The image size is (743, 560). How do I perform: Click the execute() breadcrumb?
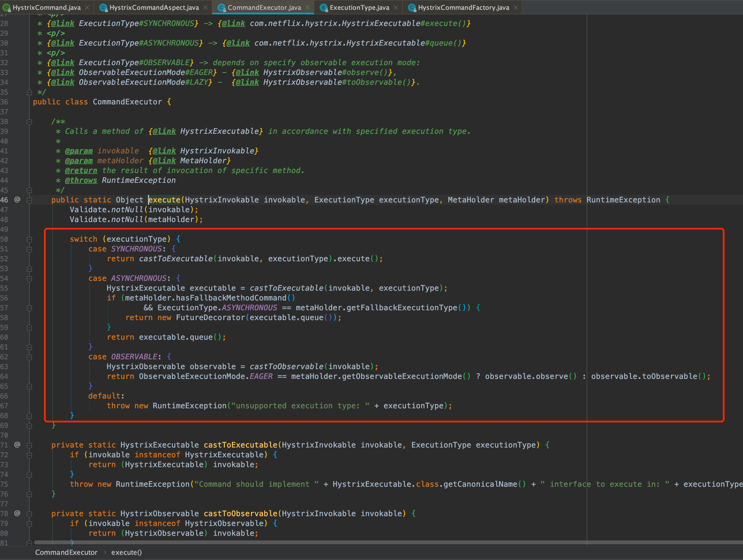point(126,552)
